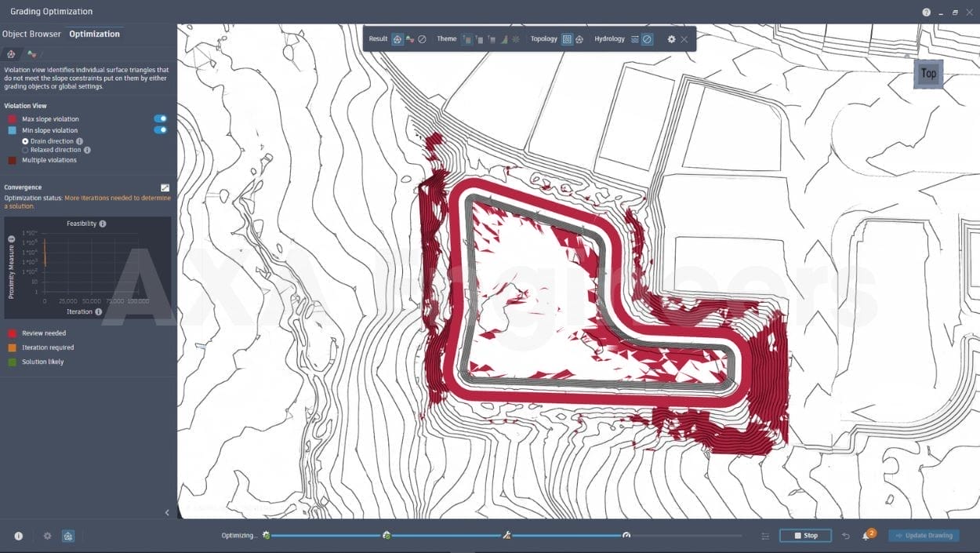Switch to the Object Browser tab

[31, 34]
